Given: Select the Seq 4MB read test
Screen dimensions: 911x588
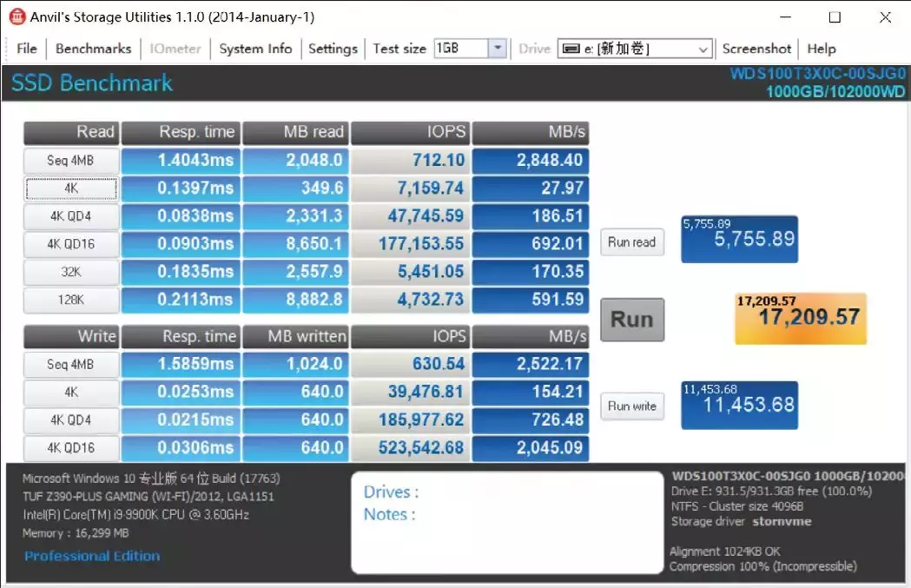Looking at the screenshot, I should point(70,161).
